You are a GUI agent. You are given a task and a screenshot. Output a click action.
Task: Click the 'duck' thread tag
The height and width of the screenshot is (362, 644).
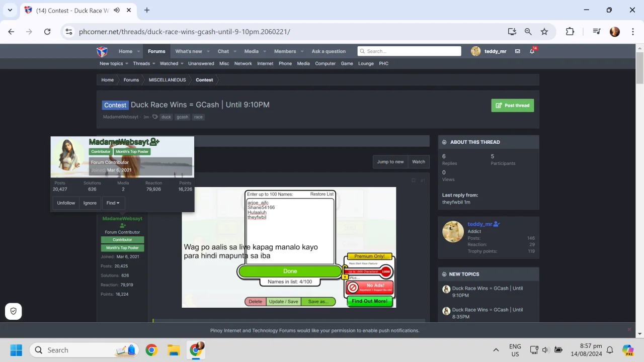[166, 117]
